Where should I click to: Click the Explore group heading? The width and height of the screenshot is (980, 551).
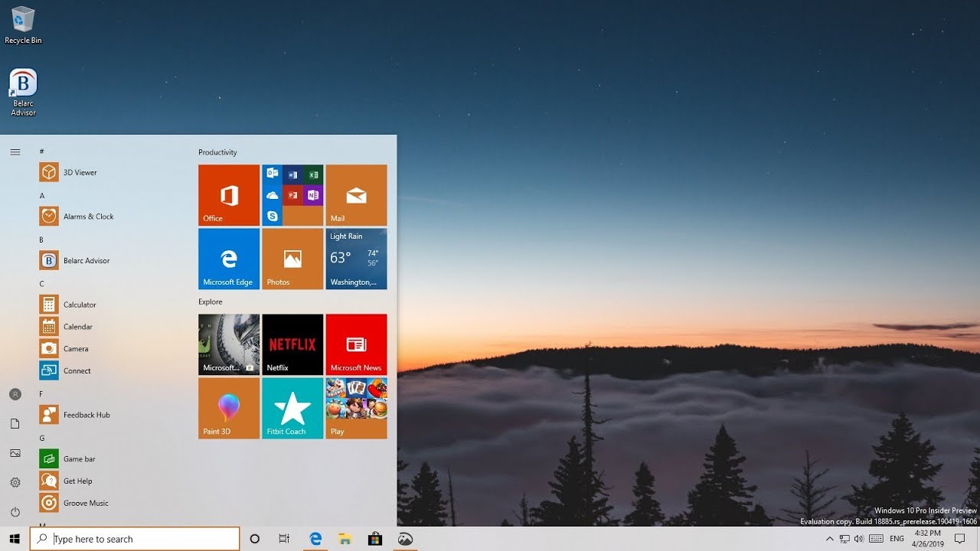[x=211, y=302]
